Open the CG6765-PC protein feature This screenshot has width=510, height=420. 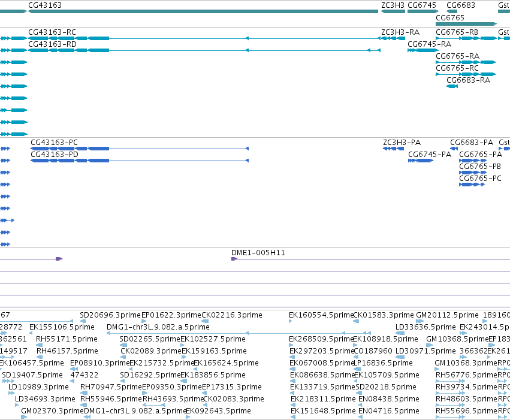(481, 179)
